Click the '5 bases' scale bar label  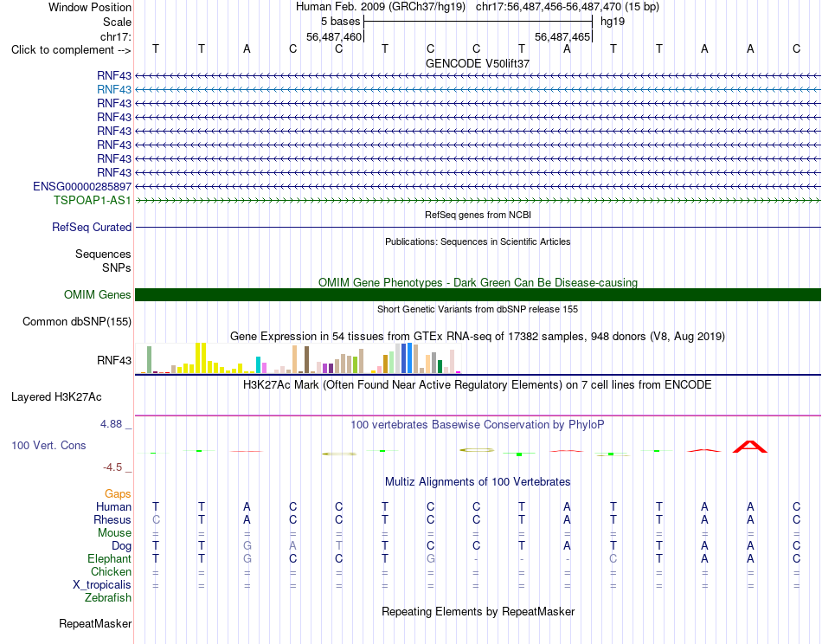click(340, 22)
